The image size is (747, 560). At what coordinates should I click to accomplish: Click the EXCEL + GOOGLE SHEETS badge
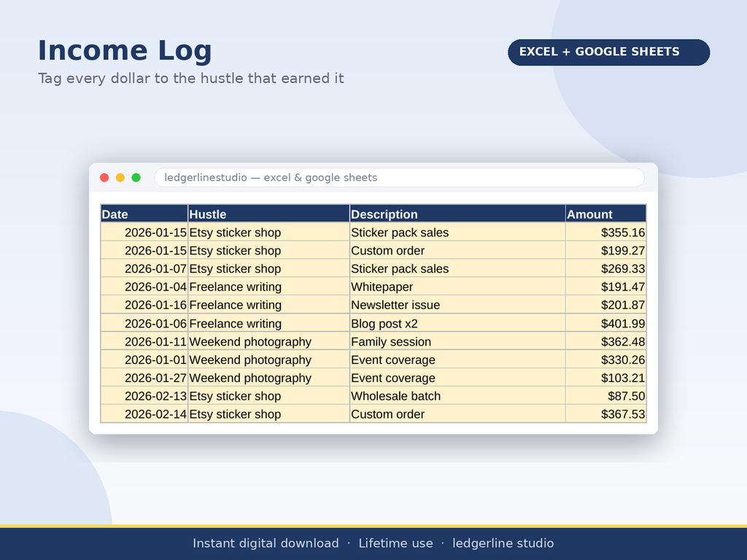(609, 52)
